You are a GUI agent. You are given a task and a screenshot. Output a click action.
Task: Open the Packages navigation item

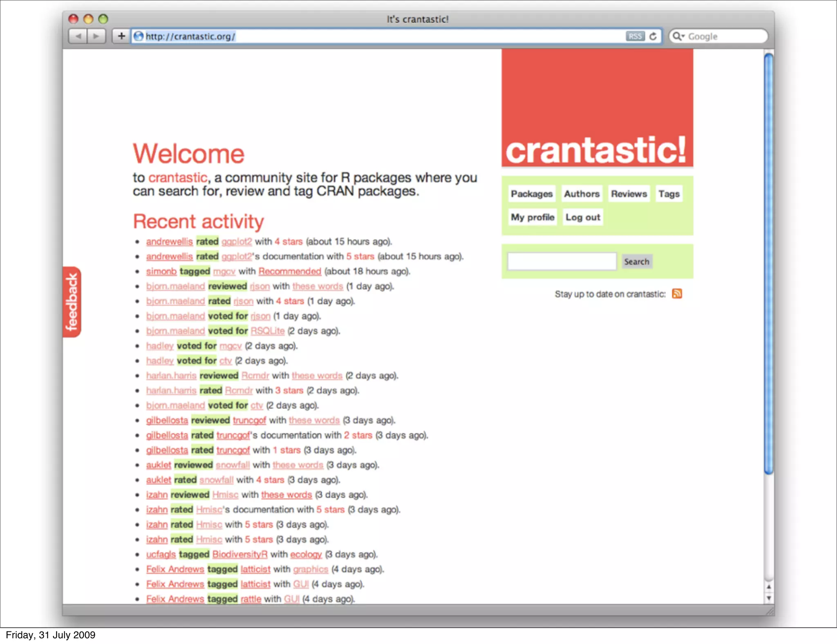coord(531,194)
